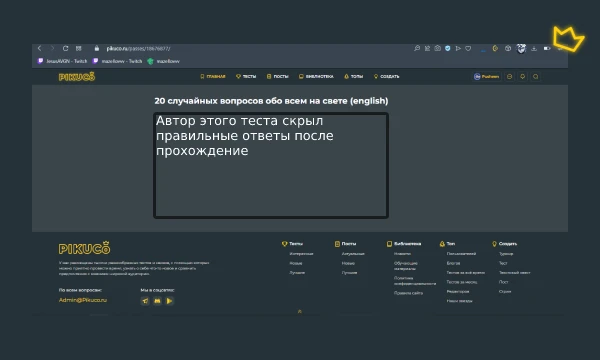Open the find-in-page magnifier icon in address bar

tap(417, 48)
